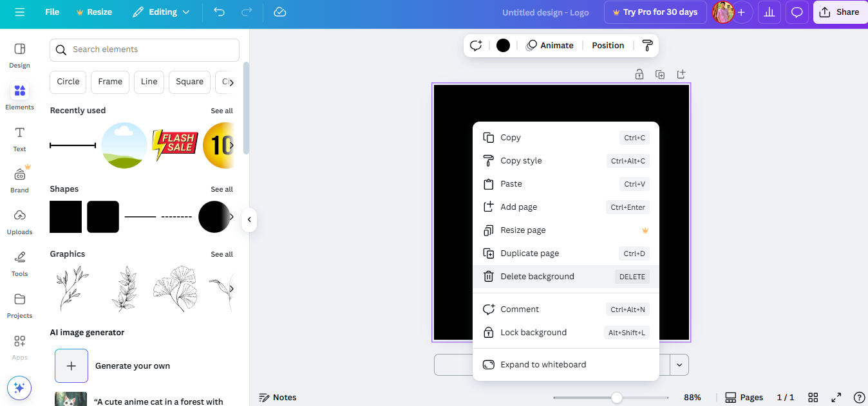Open the Apps sidebar panel

tap(19, 347)
